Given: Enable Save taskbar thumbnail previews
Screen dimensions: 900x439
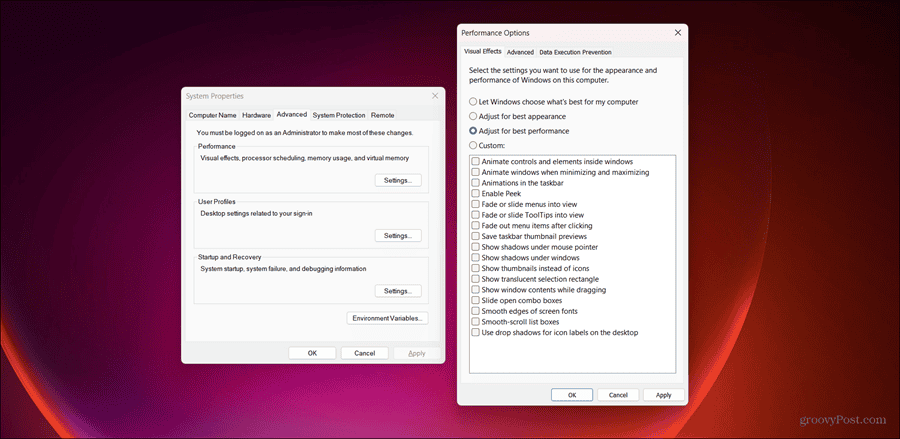Looking at the screenshot, I should click(475, 236).
